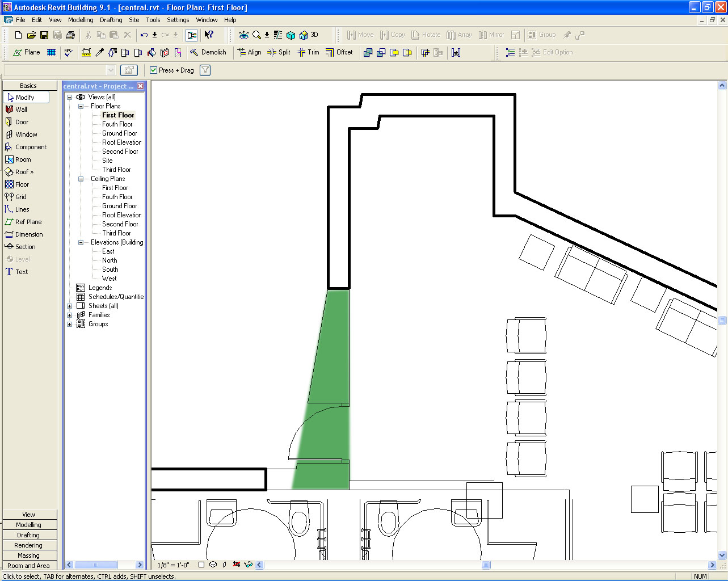Click the Project Browser horizontal scrollbar
Screen dimensions: 728x581
point(96,565)
